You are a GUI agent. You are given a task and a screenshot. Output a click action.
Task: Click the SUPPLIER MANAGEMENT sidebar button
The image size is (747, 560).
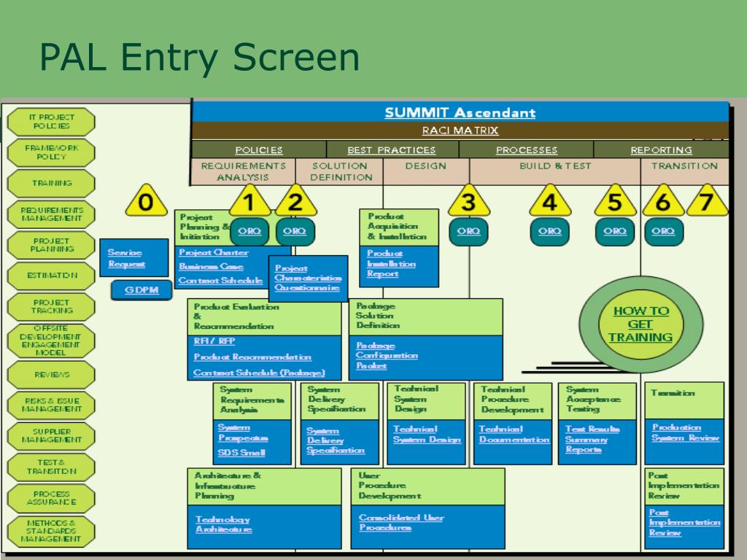pos(51,436)
